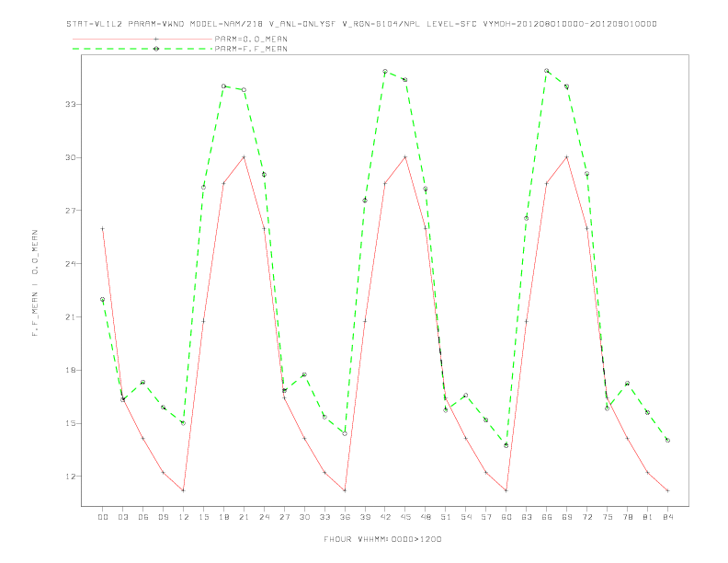Image resolution: width=728 pixels, height=563 pixels.
Task: Click the x-axis forecast hour label 09
Action: pyautogui.click(x=163, y=517)
